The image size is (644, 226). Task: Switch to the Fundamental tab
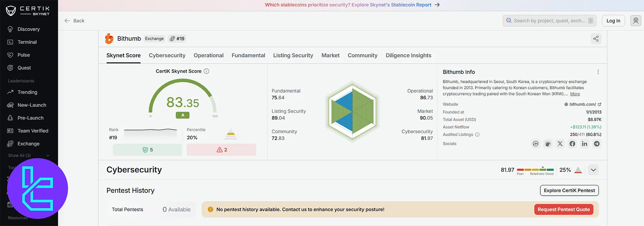248,55
